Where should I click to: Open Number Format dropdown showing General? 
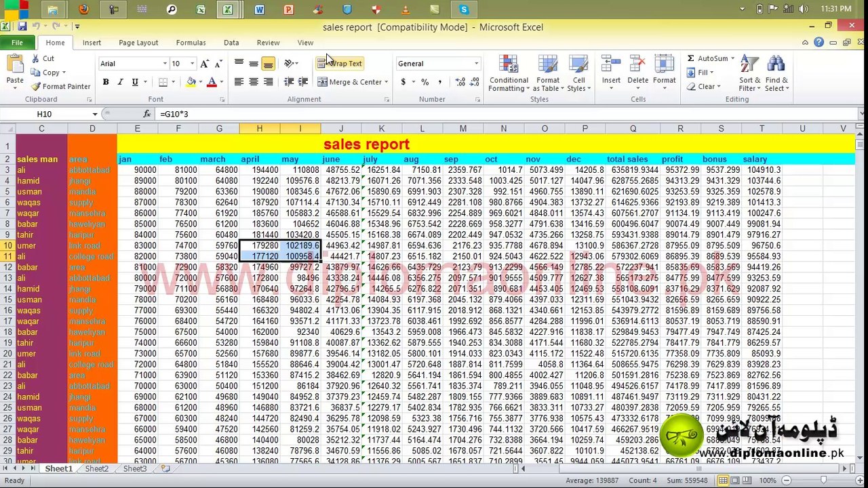pos(476,64)
